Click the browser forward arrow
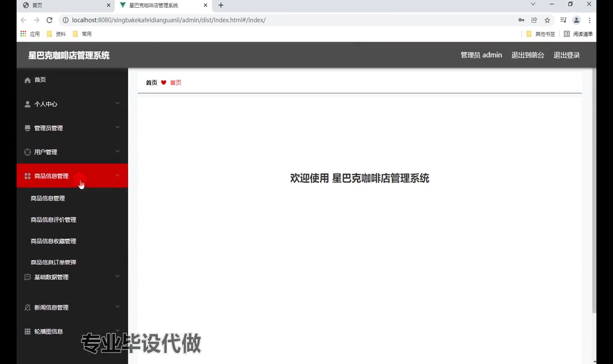The width and height of the screenshot is (613, 364). (x=36, y=20)
